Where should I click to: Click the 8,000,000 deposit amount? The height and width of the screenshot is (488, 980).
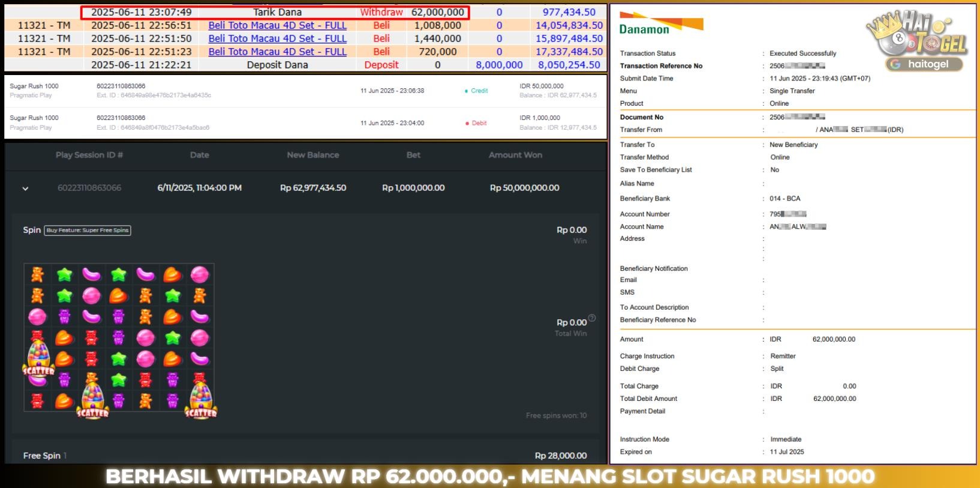coord(499,65)
